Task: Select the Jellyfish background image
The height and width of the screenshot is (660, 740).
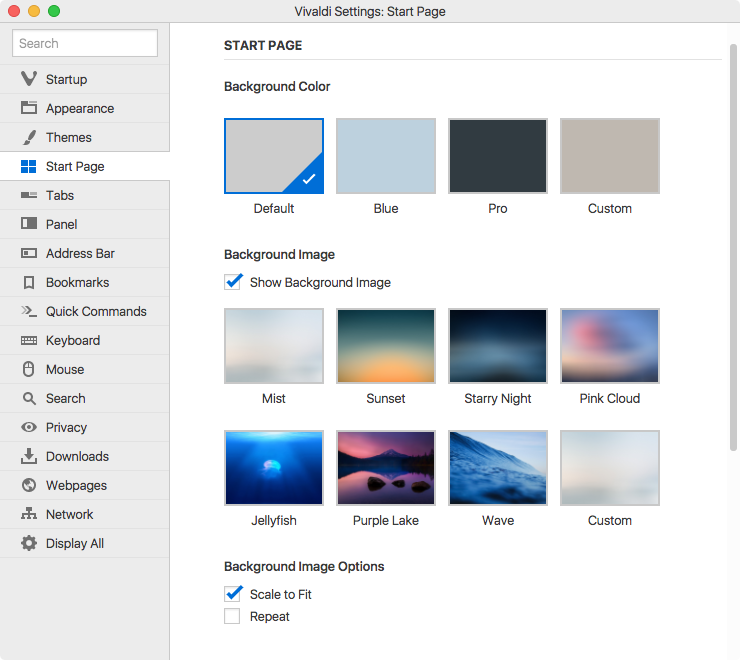Action: [x=274, y=468]
